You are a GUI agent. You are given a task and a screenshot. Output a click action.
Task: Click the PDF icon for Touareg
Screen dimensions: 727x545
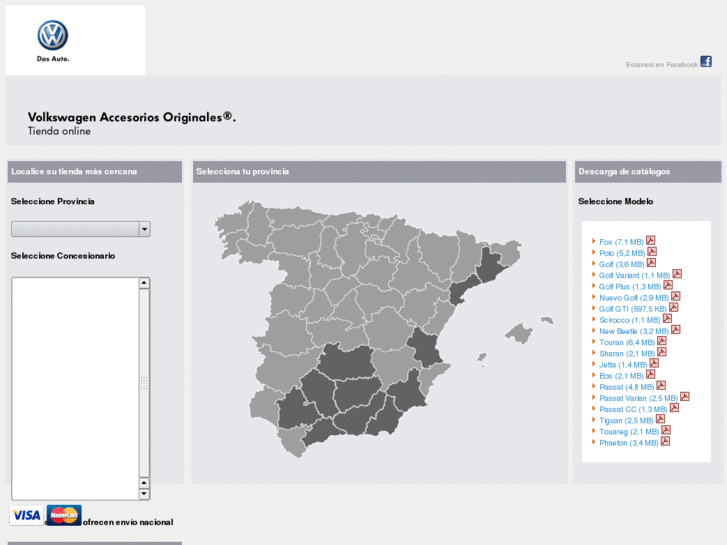(x=666, y=430)
